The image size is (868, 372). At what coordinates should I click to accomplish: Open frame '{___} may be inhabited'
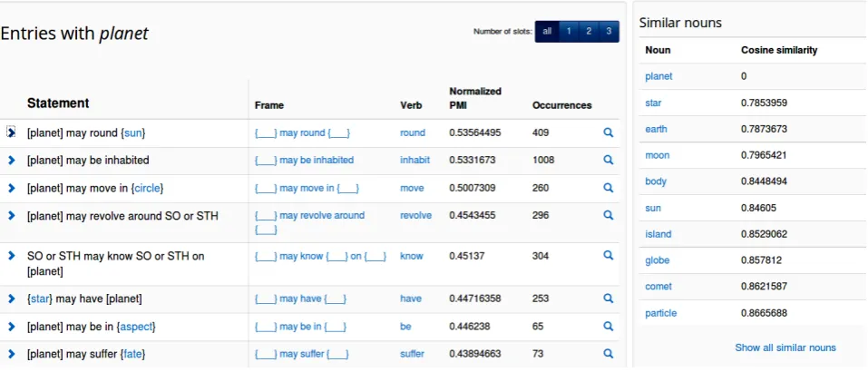304,160
